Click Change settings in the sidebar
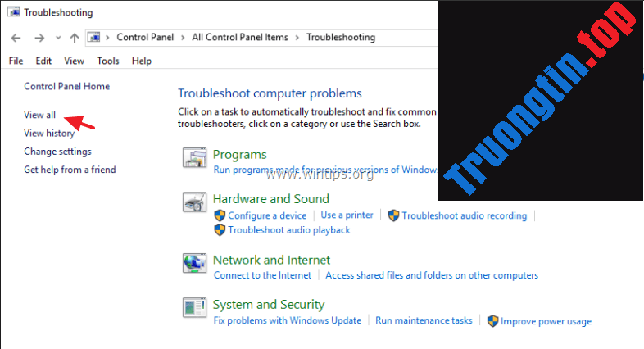This screenshot has width=644, height=349. click(57, 152)
